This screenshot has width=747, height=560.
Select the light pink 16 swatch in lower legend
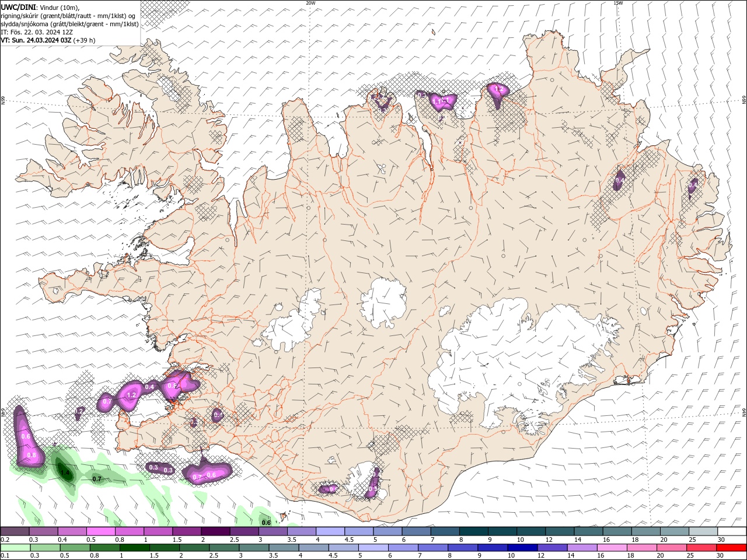612,548
